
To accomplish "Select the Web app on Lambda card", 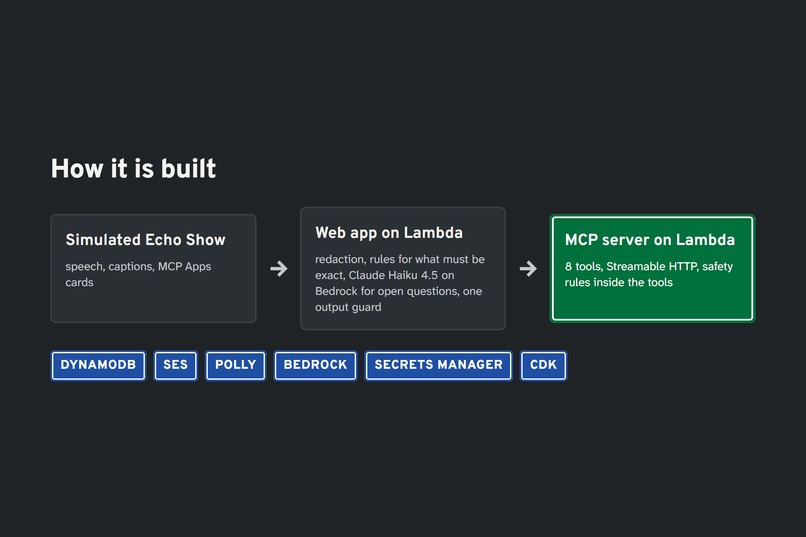I will click(403, 268).
